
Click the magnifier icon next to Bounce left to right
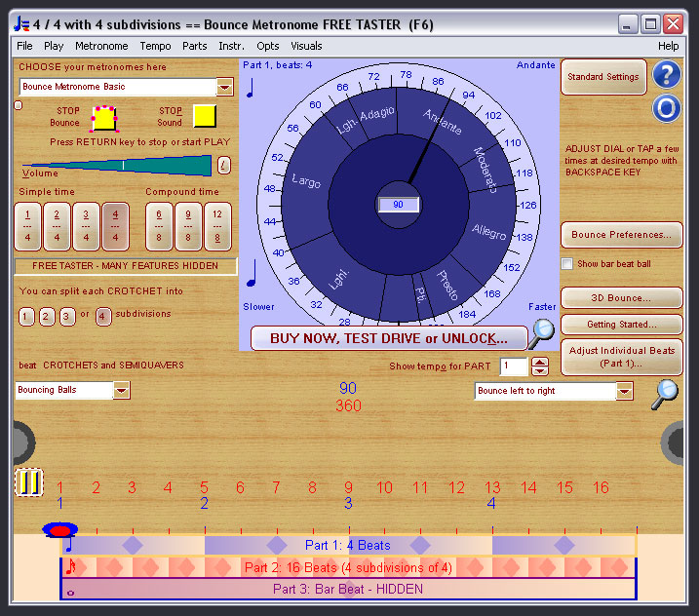(x=664, y=394)
